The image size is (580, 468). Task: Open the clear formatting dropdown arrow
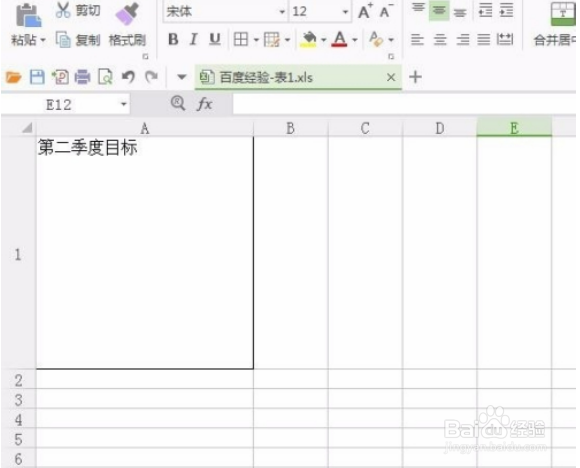(391, 39)
